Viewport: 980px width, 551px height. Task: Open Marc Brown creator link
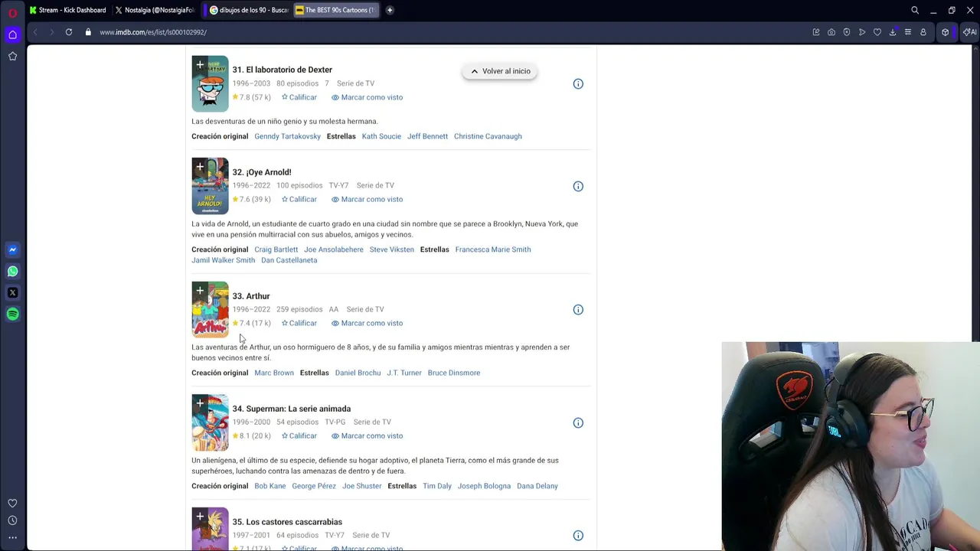click(x=274, y=373)
